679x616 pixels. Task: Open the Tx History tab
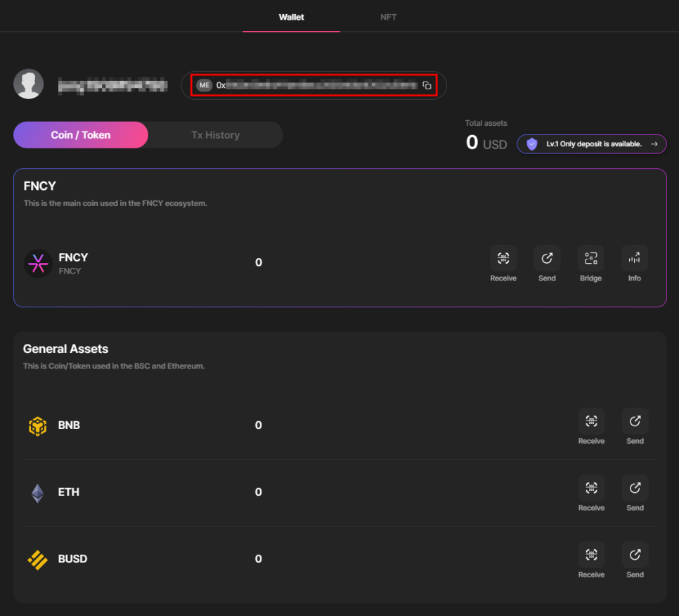pyautogui.click(x=216, y=135)
